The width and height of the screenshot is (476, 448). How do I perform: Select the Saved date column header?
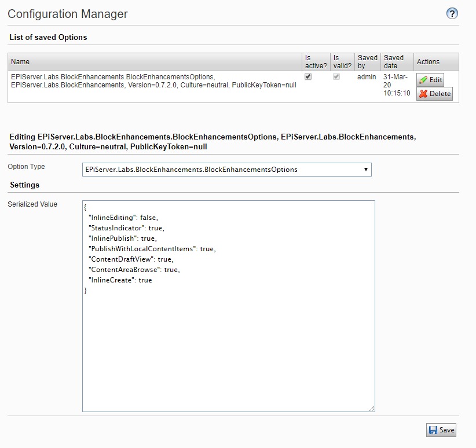tap(394, 62)
